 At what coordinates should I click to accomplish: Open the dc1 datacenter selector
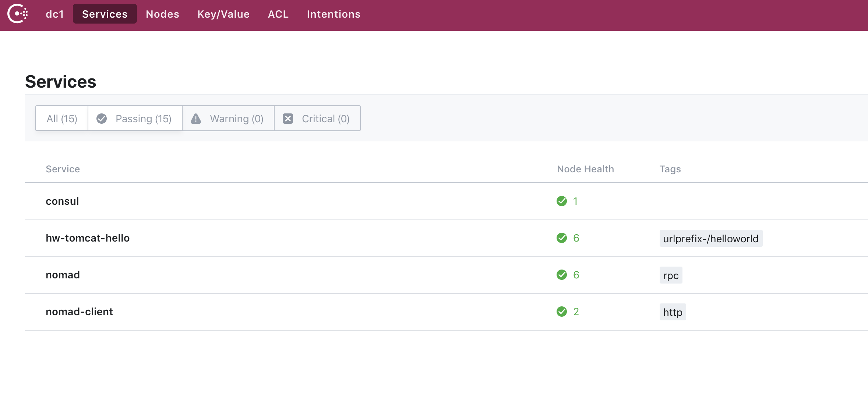click(x=55, y=14)
